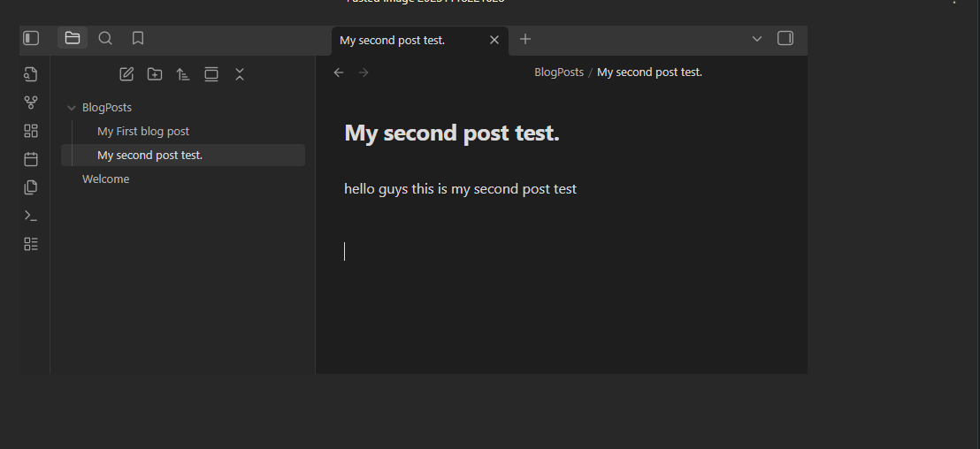Create a new folder in file explorer

(x=155, y=74)
